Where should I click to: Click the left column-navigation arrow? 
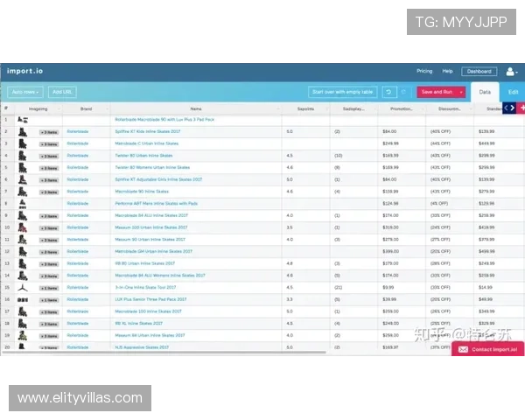506,108
